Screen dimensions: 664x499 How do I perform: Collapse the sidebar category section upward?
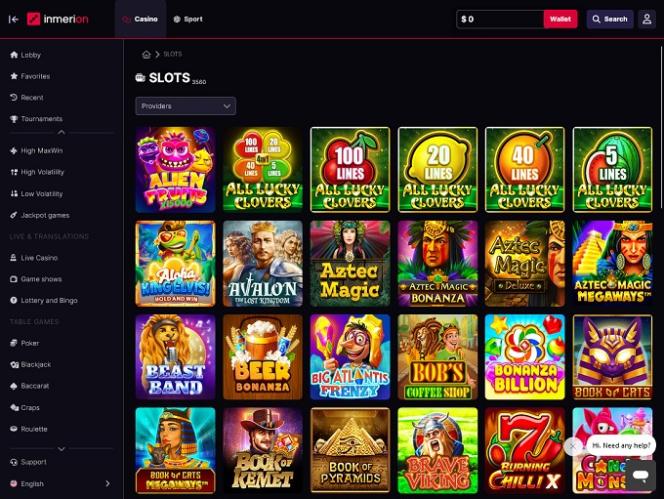pos(61,132)
